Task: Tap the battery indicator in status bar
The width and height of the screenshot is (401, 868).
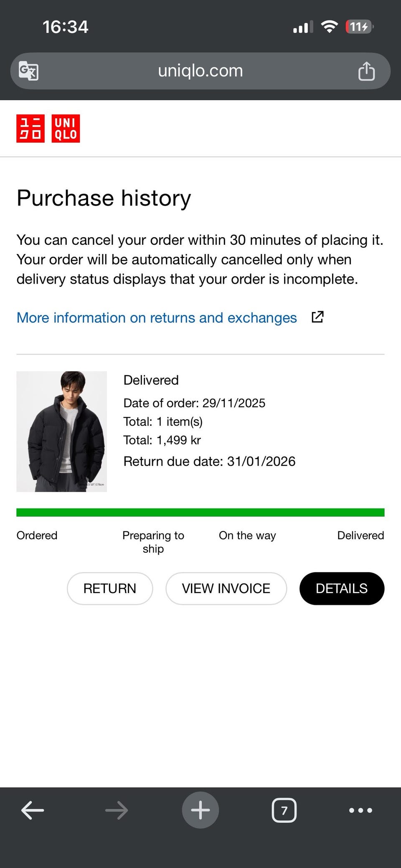Action: pos(359,27)
